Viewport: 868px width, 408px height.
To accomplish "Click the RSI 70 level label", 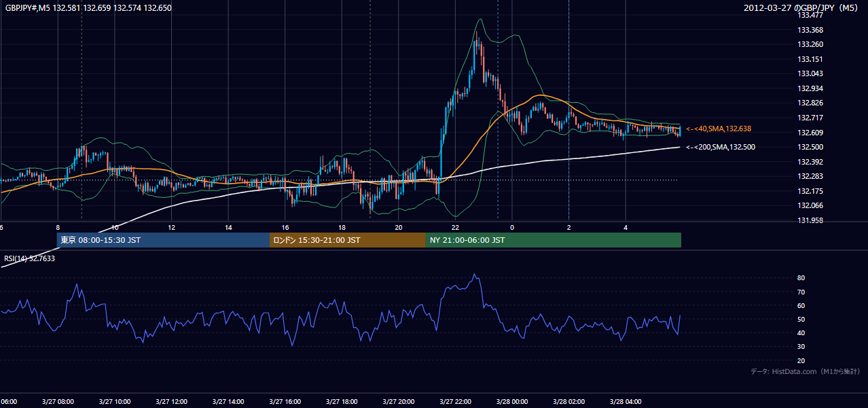I will tap(801, 292).
